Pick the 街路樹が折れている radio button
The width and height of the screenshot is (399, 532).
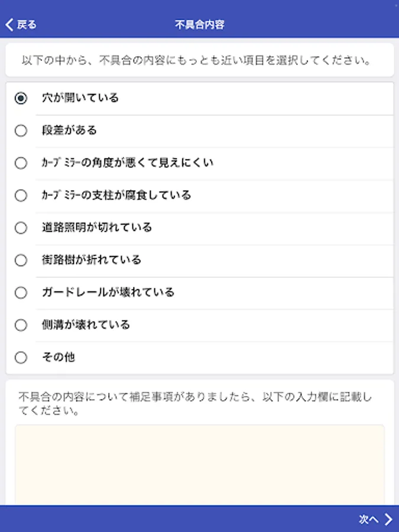21,260
